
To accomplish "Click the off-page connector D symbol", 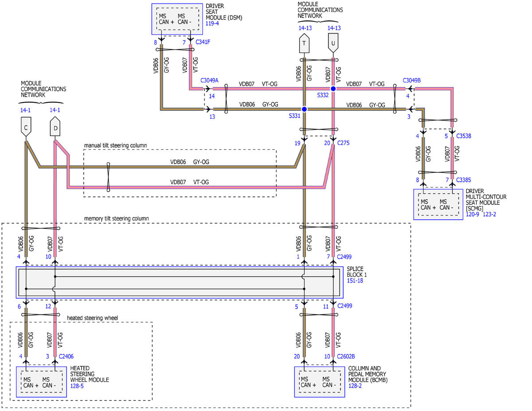I will pos(55,127).
